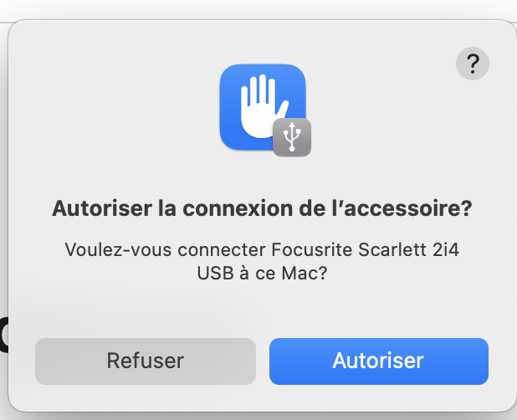517x420 pixels.
Task: Deny the USB accessory connection
Action: point(145,361)
